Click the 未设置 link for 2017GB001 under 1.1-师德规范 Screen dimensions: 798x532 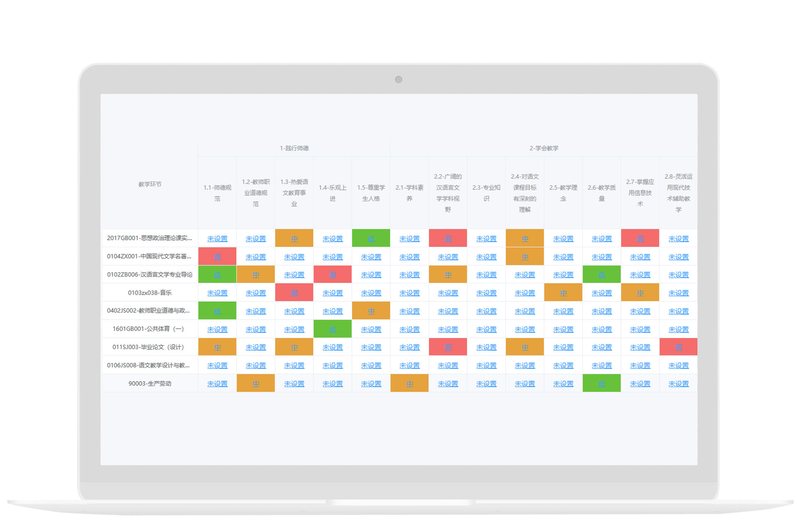[217, 239]
